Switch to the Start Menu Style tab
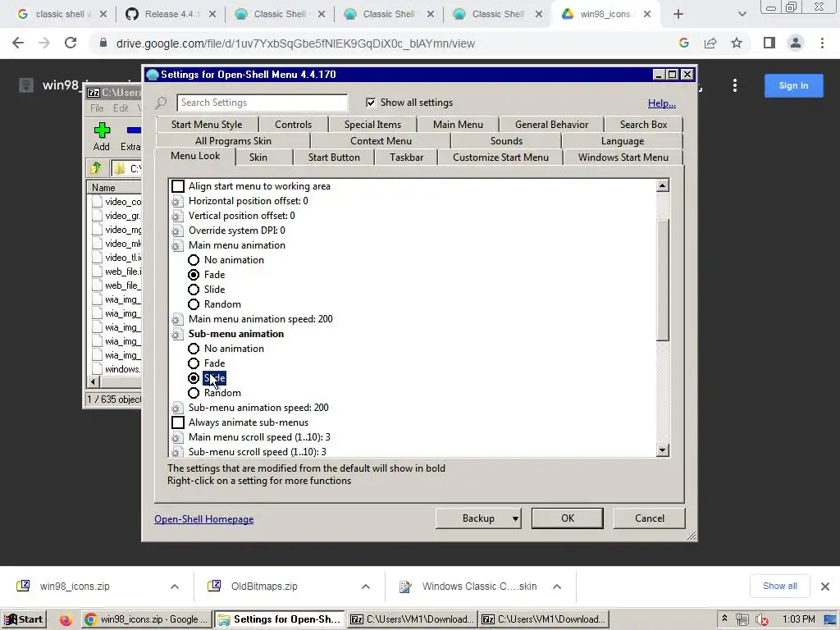 (207, 125)
